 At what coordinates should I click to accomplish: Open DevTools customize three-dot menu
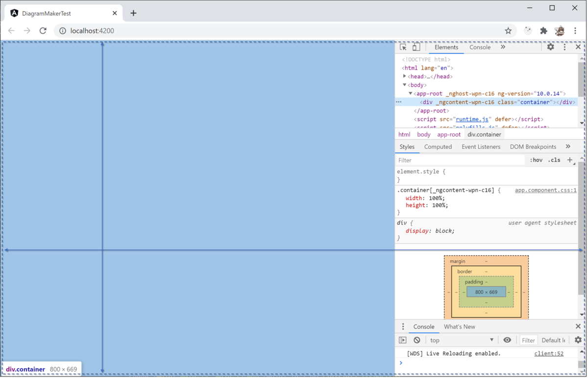pos(564,47)
